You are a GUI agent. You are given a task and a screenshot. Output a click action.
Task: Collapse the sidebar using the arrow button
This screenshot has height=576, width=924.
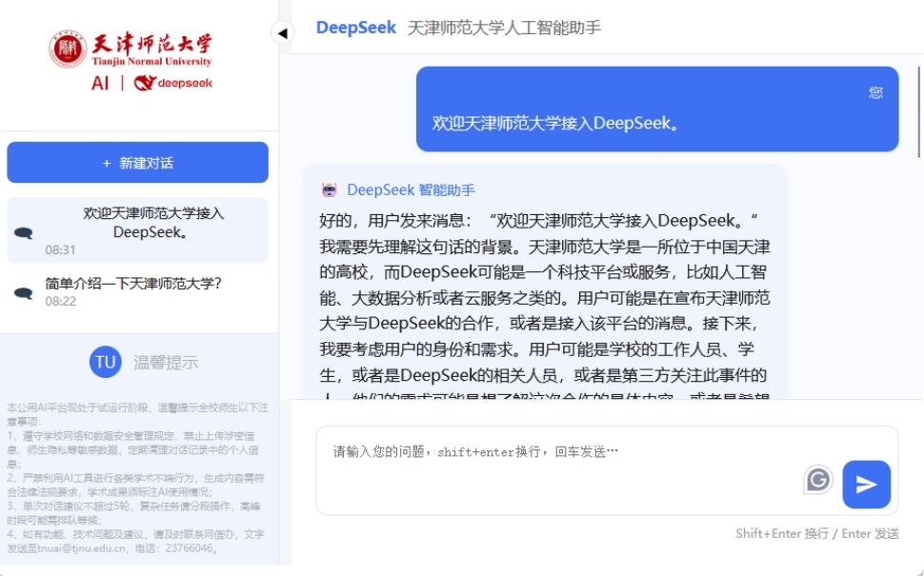[282, 33]
